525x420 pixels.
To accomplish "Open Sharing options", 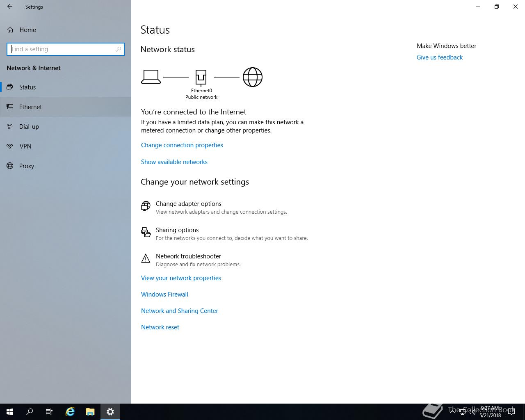I will [224, 234].
